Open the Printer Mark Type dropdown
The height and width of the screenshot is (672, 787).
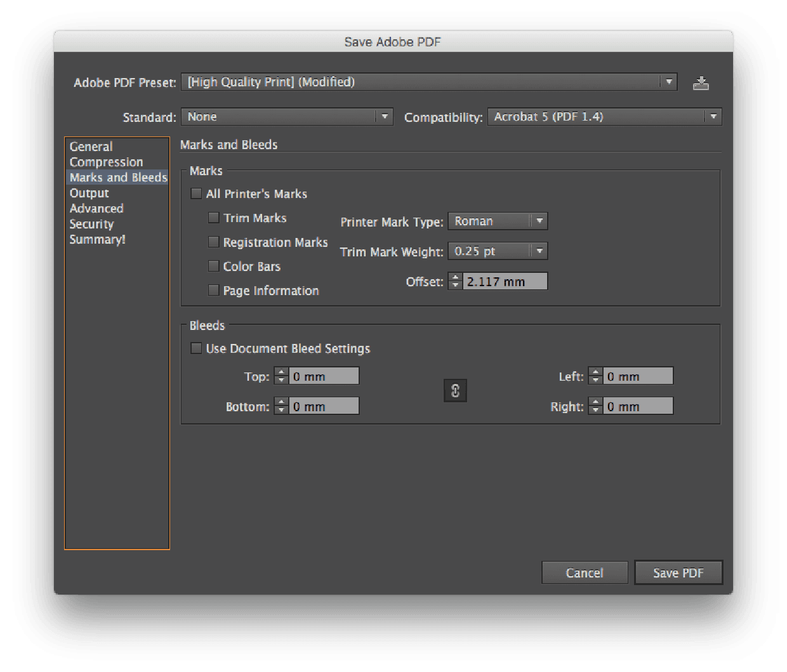[539, 221]
